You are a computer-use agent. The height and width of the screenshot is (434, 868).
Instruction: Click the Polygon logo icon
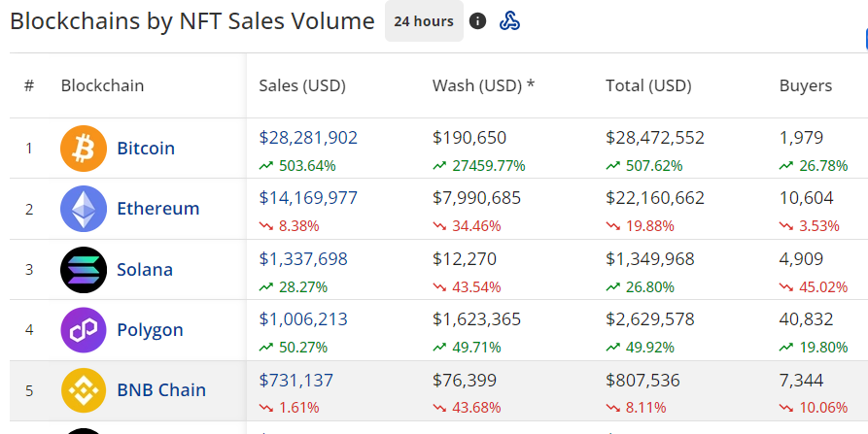click(x=84, y=329)
